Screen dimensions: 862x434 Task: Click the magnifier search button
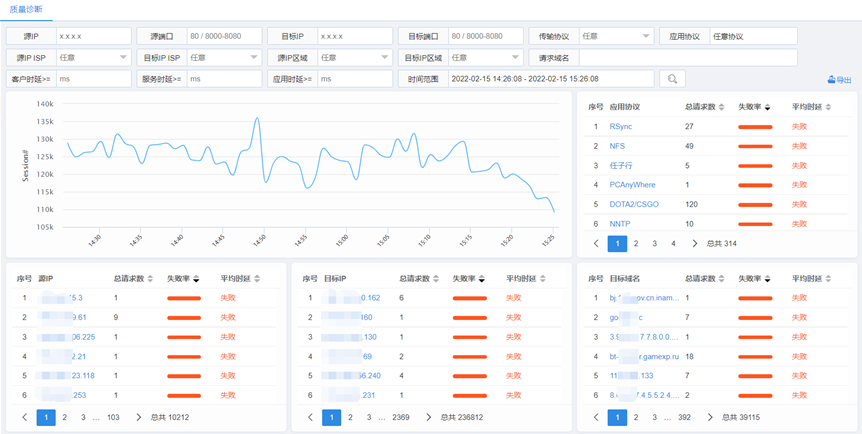coord(672,79)
